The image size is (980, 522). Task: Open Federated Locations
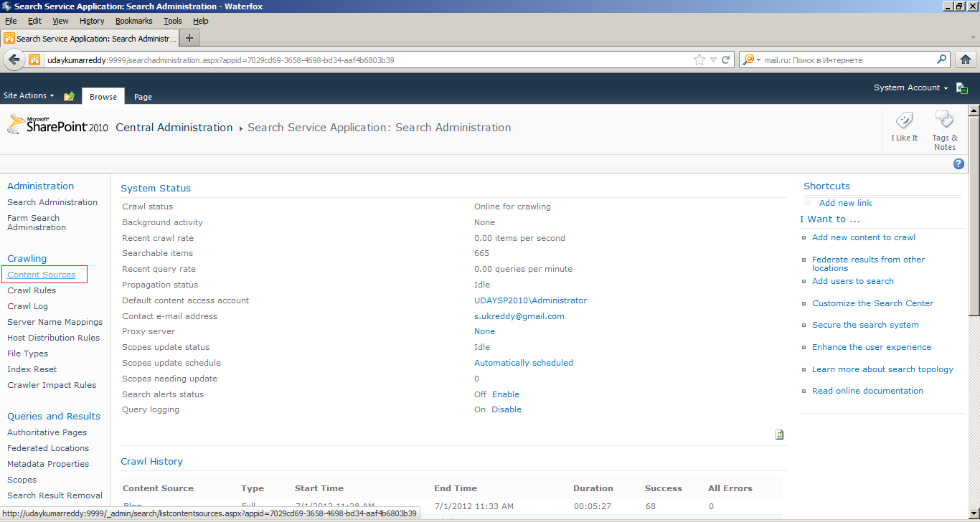(48, 448)
